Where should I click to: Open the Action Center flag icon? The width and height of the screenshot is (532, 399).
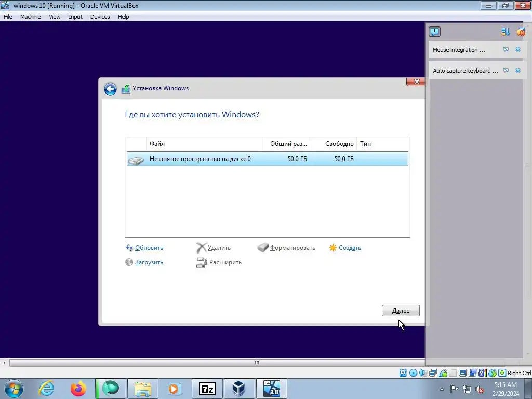[x=454, y=389]
